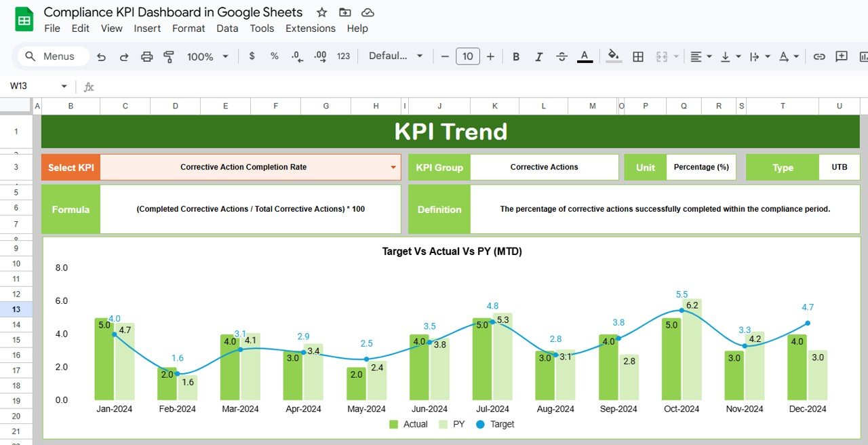This screenshot has width=868, height=445.
Task: Select column K header
Action: point(494,106)
